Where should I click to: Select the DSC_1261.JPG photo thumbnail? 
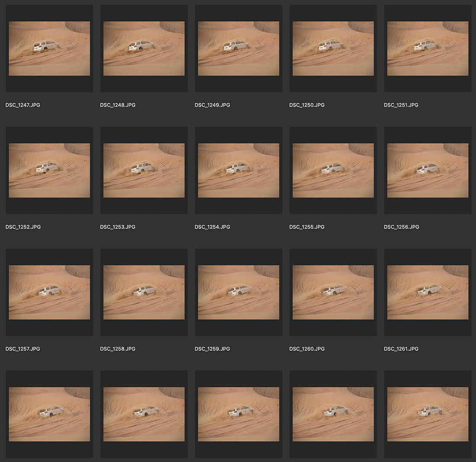[x=428, y=292]
